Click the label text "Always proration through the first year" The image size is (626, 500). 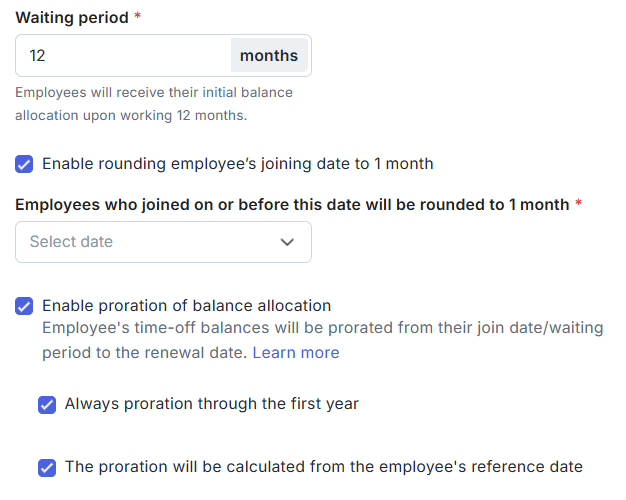(x=211, y=404)
